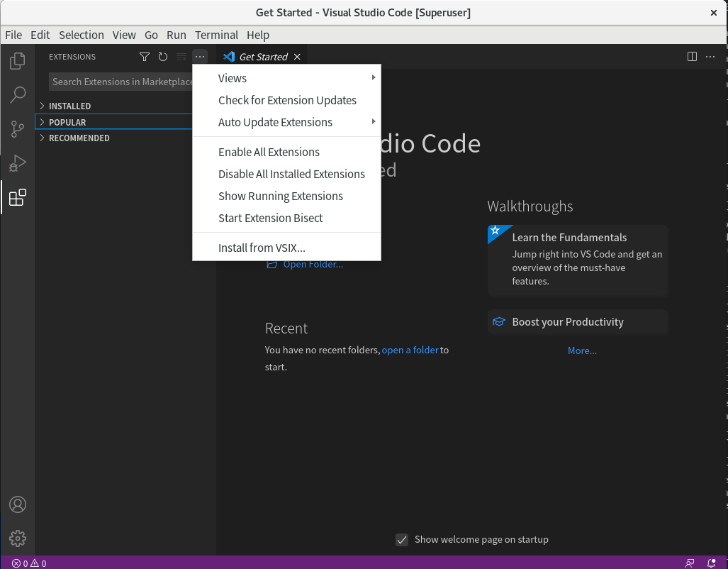Select the Extensions view icon

pyautogui.click(x=18, y=197)
